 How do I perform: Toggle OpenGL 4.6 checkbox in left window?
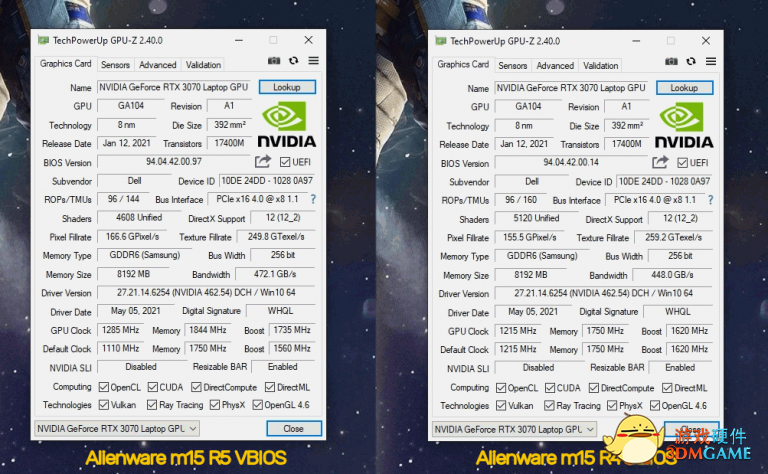pos(257,404)
